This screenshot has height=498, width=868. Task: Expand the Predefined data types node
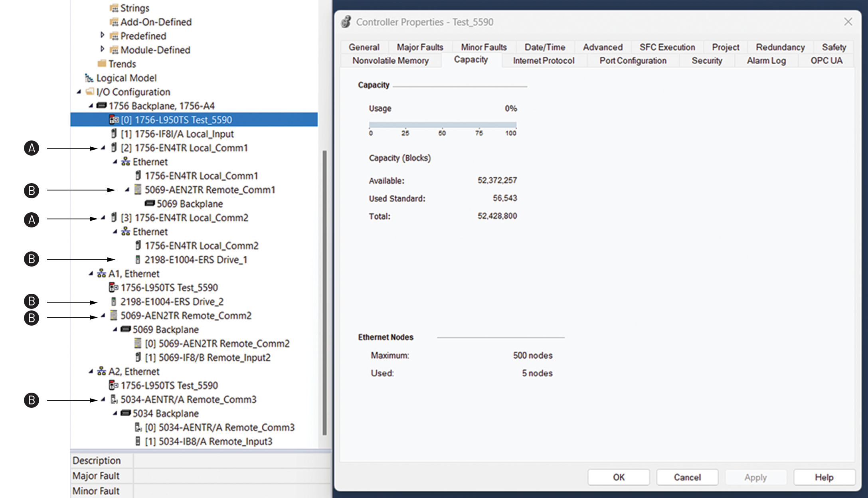(103, 36)
